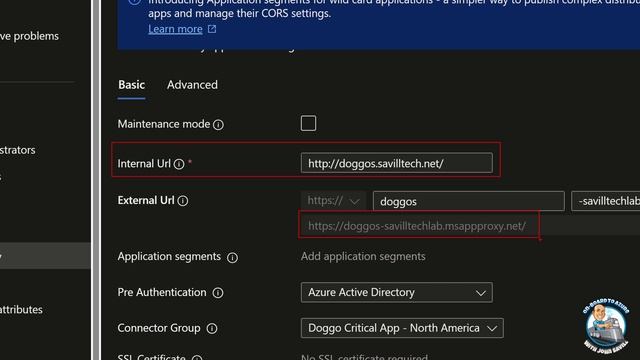Show info tooltip for Connector Group
Image resolution: width=640 pixels, height=360 pixels.
(212, 329)
